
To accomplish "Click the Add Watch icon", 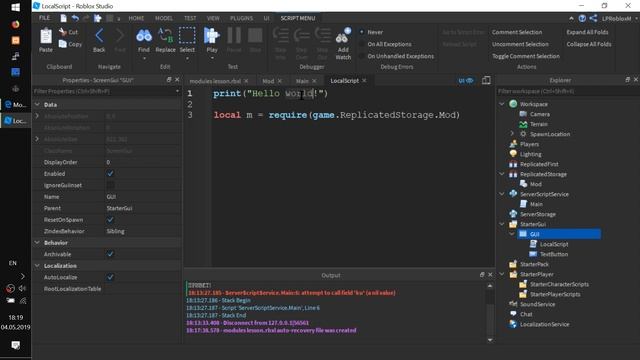I will [343, 36].
